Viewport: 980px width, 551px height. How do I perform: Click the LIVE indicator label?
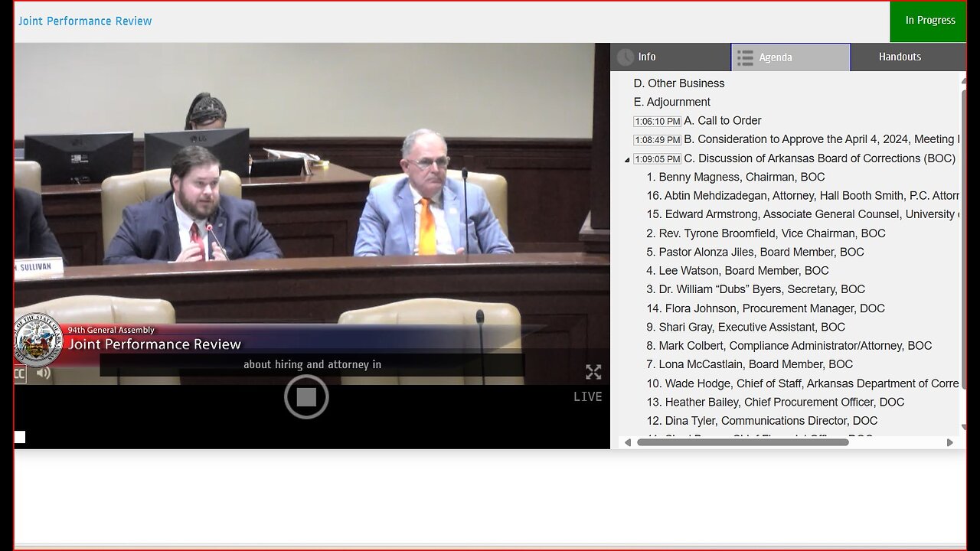[x=588, y=396]
